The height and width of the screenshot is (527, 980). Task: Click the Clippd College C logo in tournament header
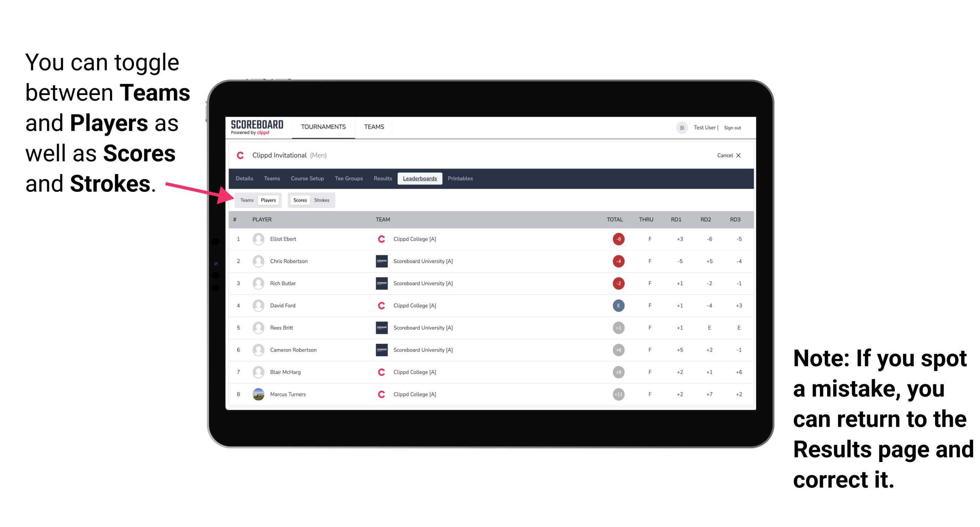[240, 155]
